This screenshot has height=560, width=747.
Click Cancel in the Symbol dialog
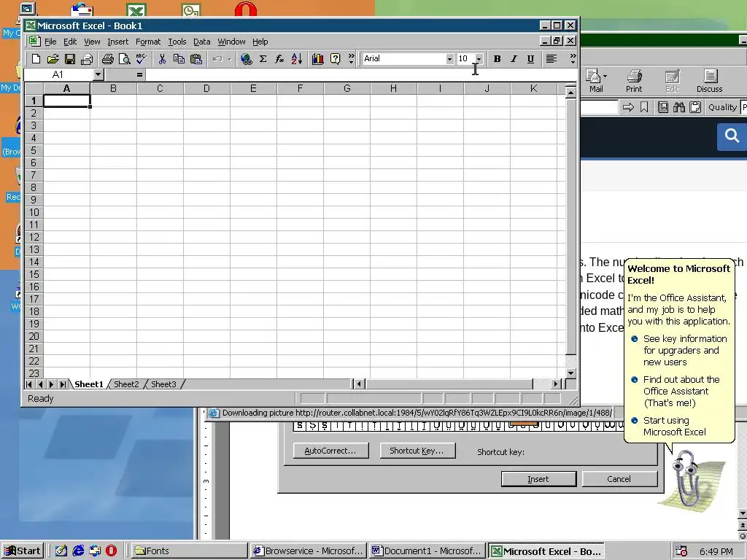[619, 479]
